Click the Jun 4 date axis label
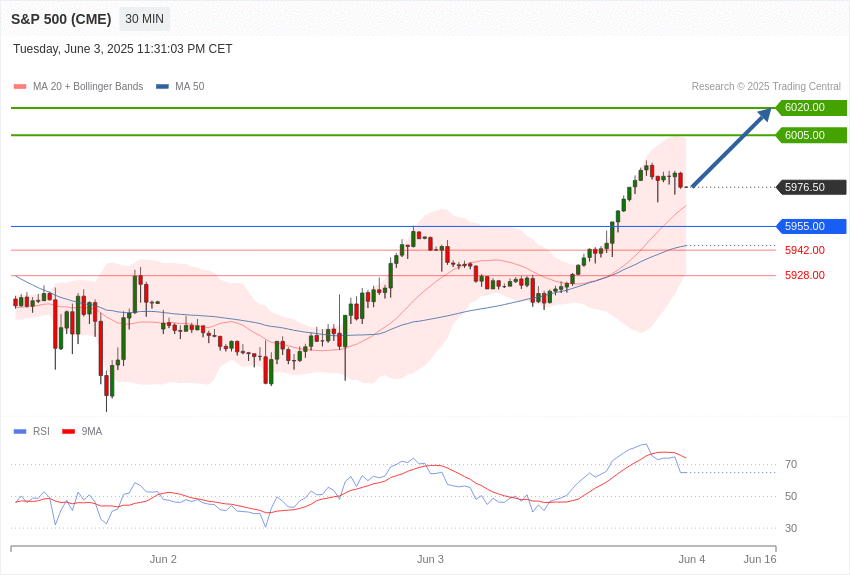The height and width of the screenshot is (576, 850). click(692, 559)
